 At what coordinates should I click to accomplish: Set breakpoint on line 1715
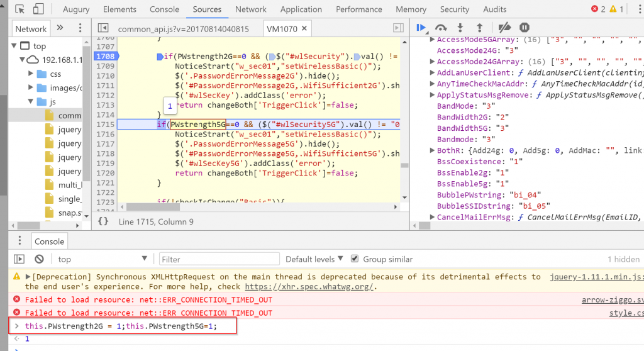pyautogui.click(x=106, y=125)
